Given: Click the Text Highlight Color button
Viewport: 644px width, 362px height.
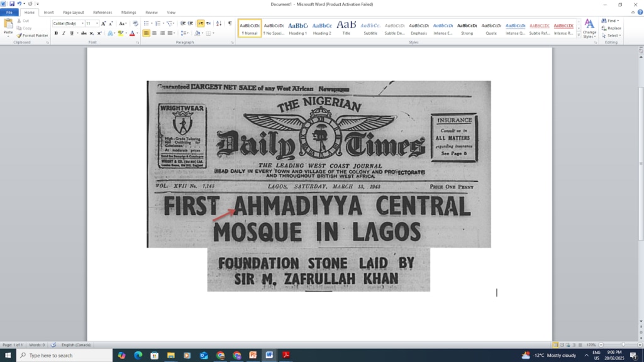Looking at the screenshot, I should [121, 33].
